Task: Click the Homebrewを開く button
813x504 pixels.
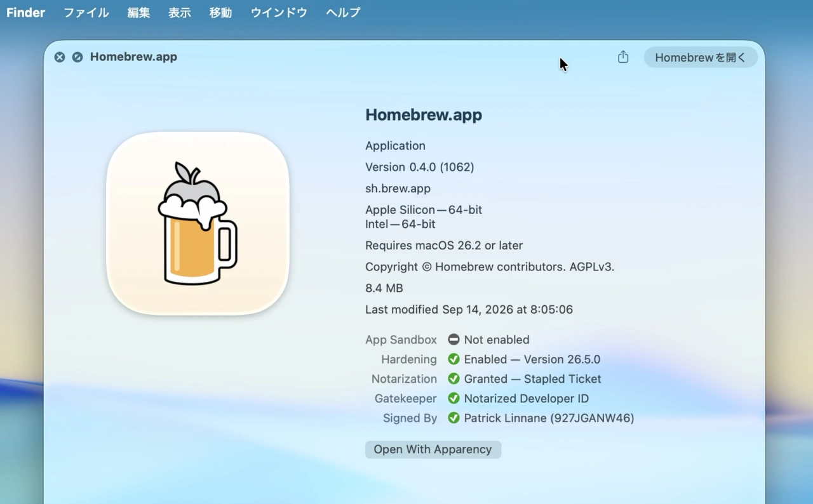Action: (x=701, y=57)
